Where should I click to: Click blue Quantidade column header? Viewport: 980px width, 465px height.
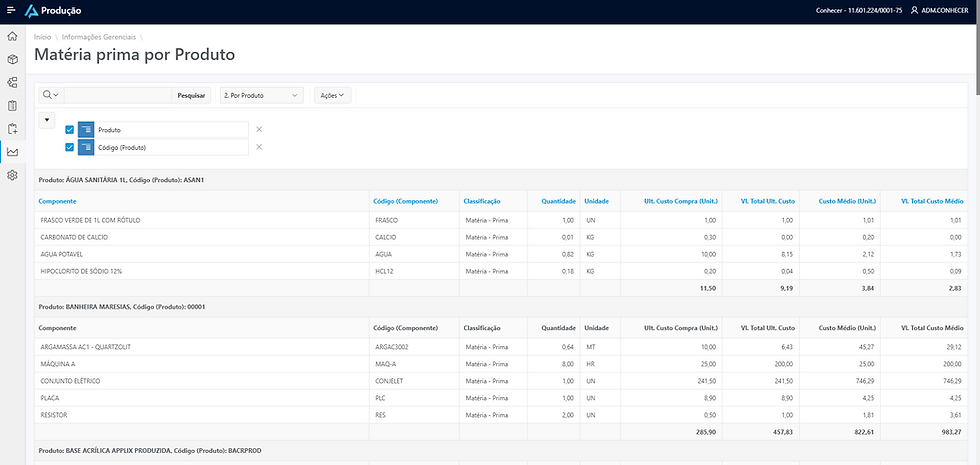(558, 201)
